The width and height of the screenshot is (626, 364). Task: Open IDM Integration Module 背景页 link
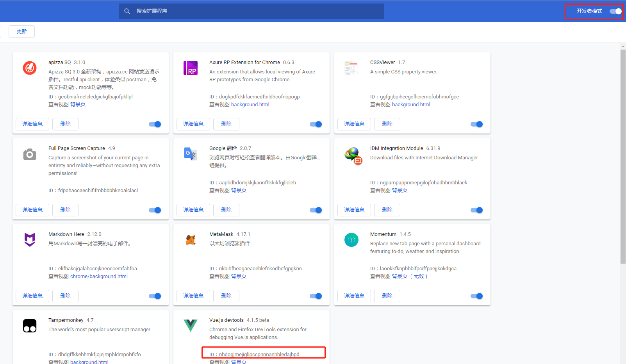(x=400, y=191)
